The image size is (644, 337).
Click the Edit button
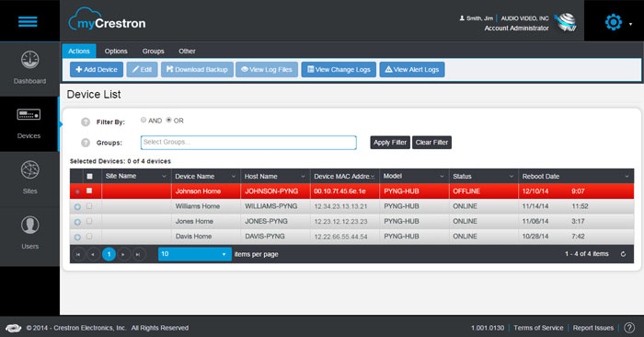142,69
